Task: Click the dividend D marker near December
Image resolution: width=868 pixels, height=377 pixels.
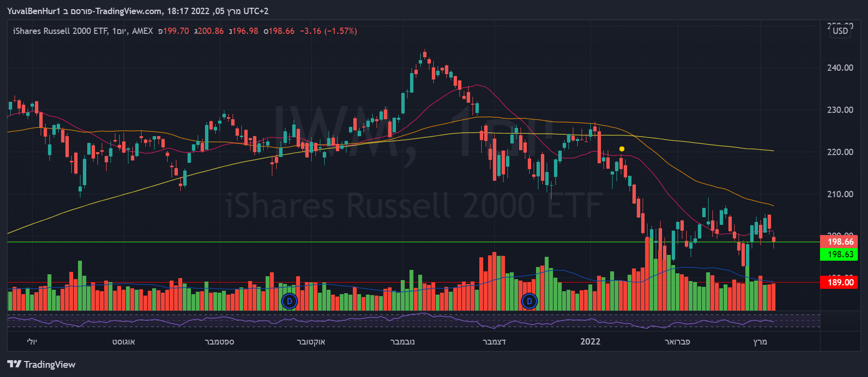Action: [529, 301]
